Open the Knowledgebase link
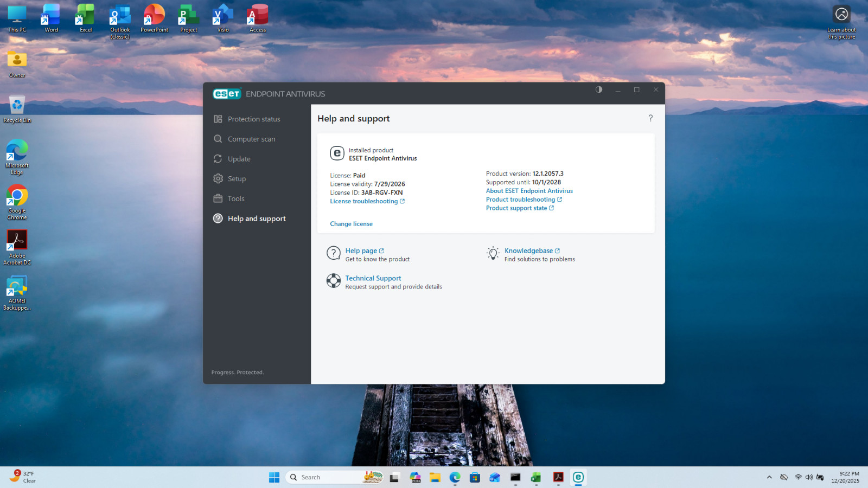868x488 pixels. (x=532, y=251)
